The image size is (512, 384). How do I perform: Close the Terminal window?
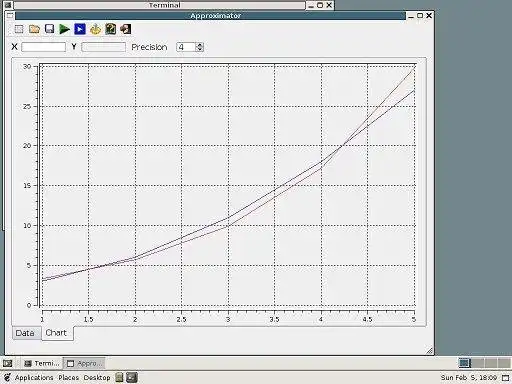329,5
